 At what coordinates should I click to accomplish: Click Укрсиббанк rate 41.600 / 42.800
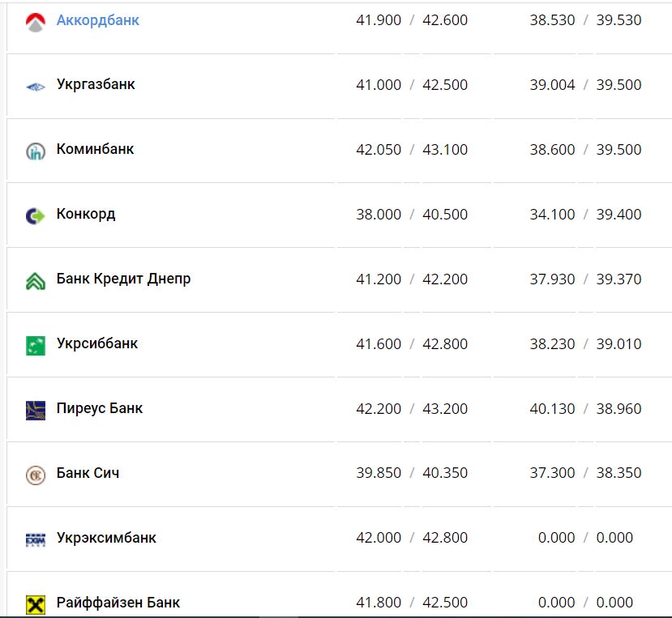[x=412, y=343]
